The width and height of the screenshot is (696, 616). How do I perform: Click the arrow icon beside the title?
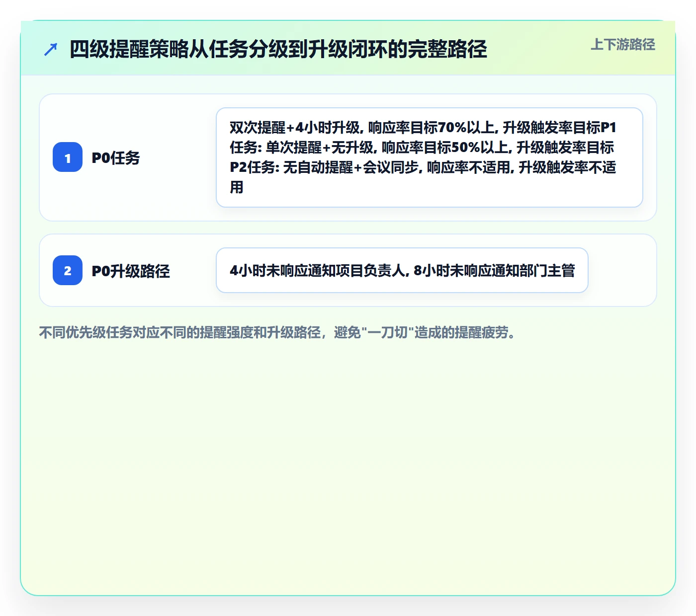[x=50, y=50]
